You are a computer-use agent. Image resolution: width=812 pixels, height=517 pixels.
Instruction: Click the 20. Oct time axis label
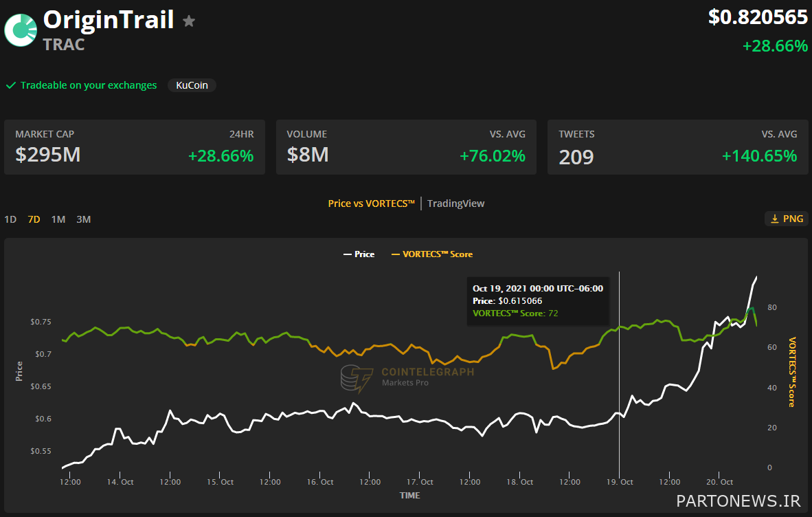point(720,482)
